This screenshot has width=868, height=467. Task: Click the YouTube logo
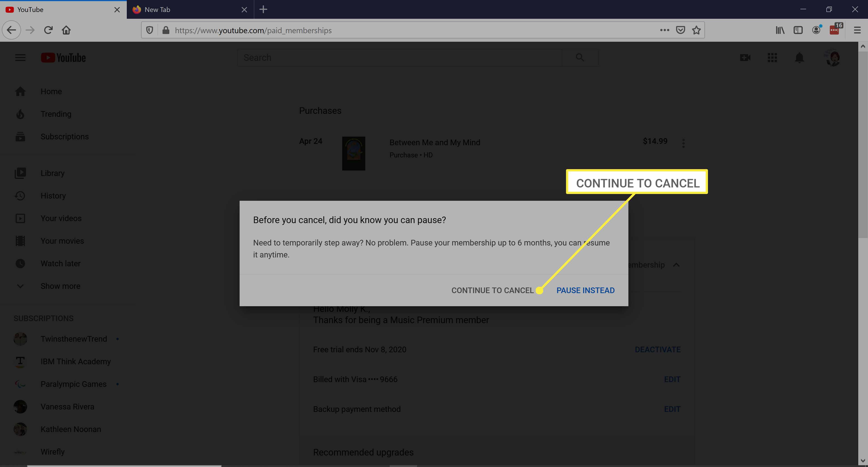pos(63,58)
